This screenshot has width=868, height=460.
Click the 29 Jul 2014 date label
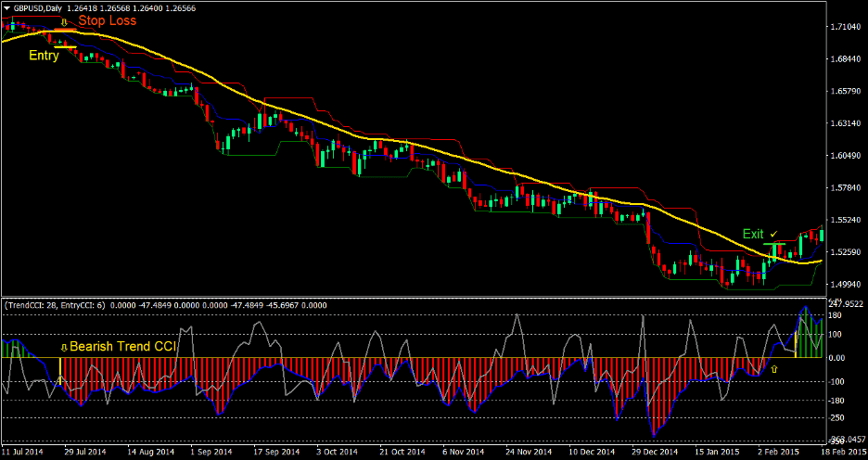click(86, 452)
